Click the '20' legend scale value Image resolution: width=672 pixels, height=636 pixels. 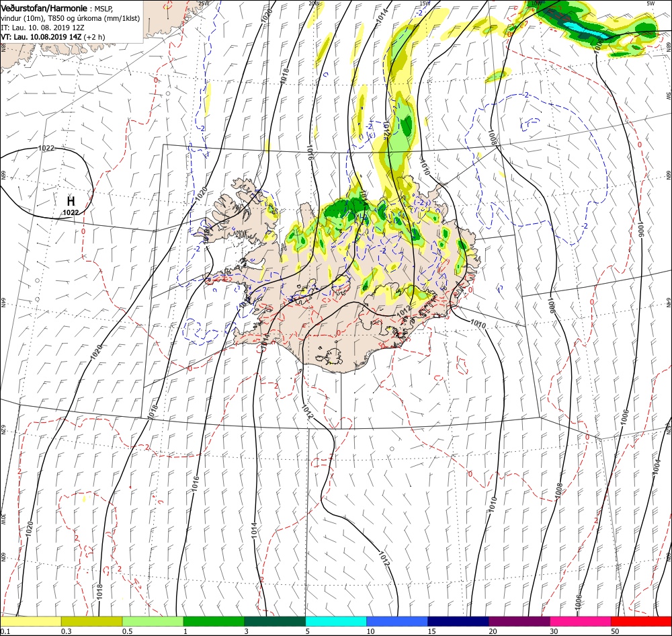pyautogui.click(x=493, y=631)
